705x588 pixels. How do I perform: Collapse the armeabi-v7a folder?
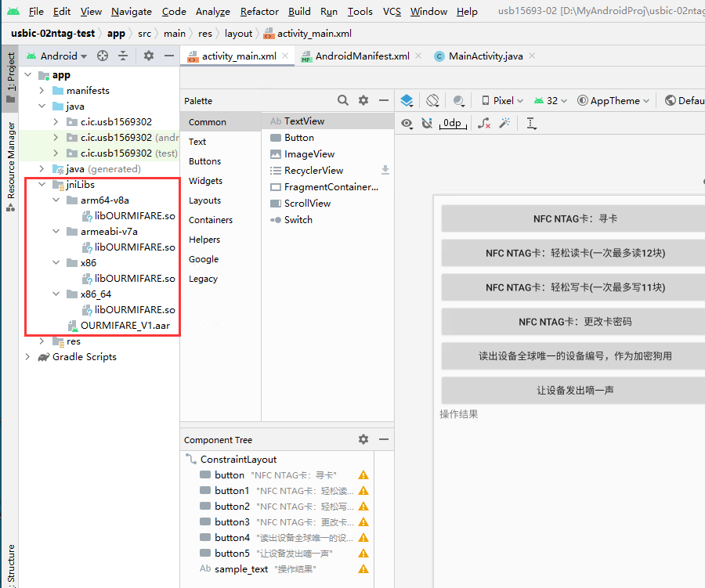(56, 232)
